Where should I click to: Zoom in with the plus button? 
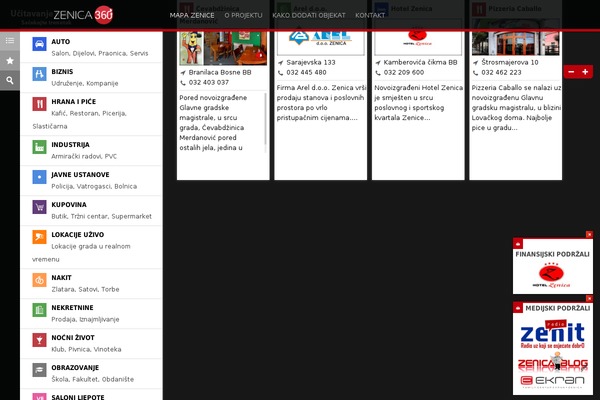pos(585,72)
